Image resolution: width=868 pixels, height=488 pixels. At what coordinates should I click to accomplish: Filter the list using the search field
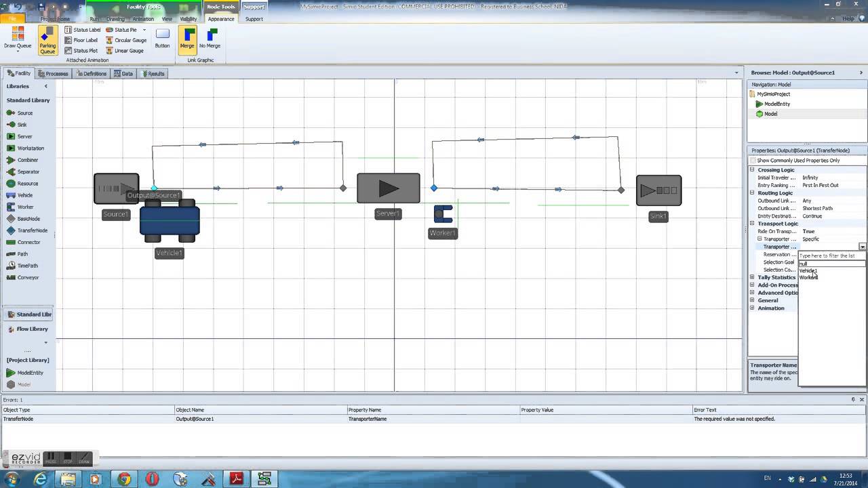(x=832, y=256)
